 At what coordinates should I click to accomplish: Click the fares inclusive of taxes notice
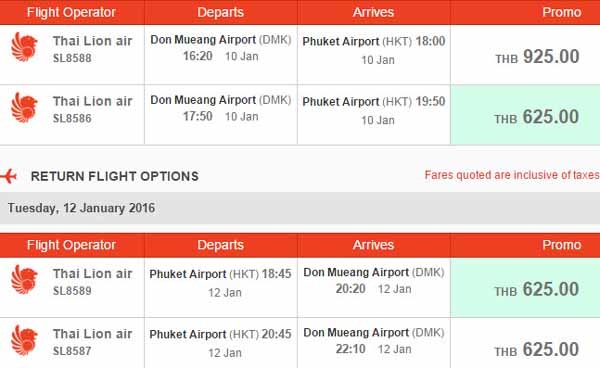[x=512, y=175]
